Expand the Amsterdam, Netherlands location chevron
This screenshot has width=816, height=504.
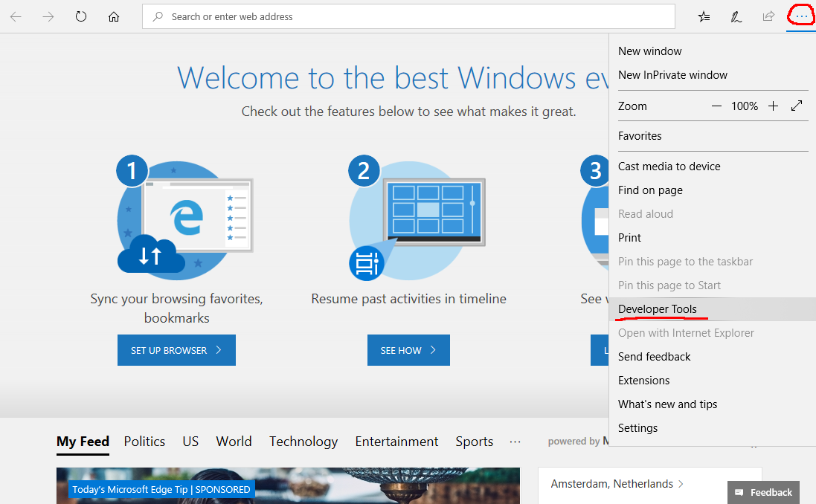[x=680, y=484]
